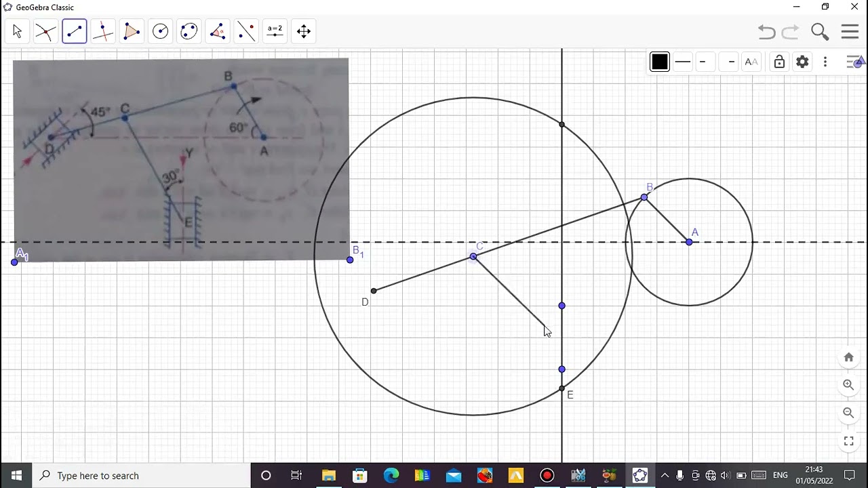868x488 pixels.
Task: Zoom out of the graphics view
Action: coord(848,412)
